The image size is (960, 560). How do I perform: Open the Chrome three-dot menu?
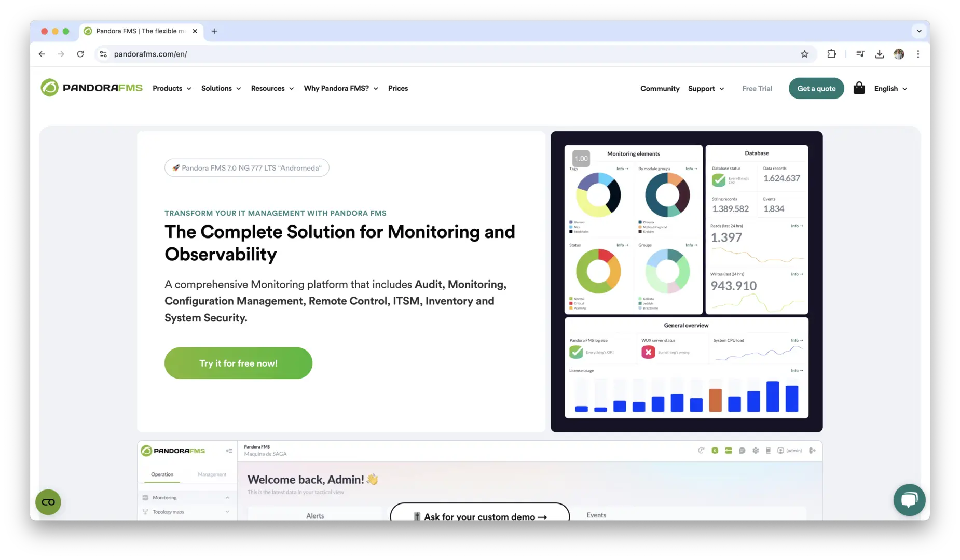point(918,54)
